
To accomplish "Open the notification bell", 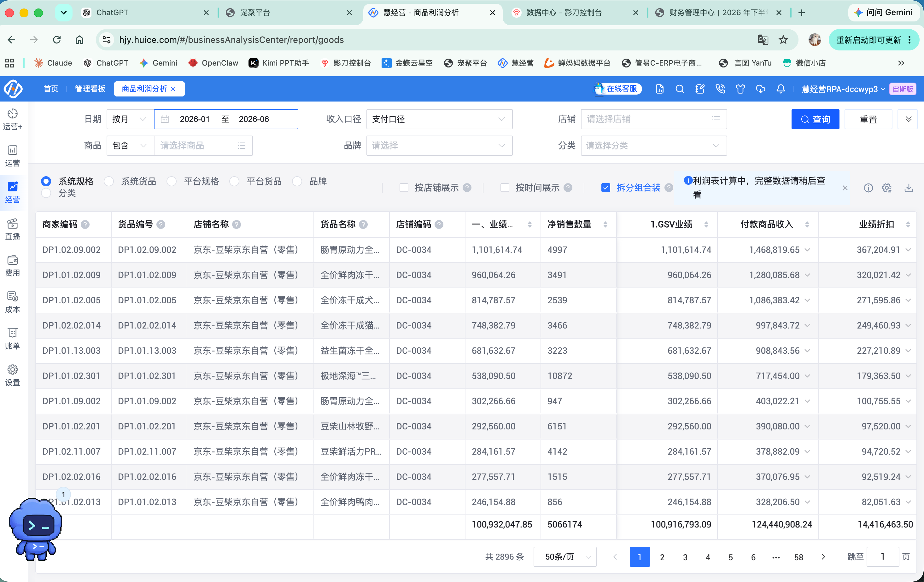I will tap(781, 89).
